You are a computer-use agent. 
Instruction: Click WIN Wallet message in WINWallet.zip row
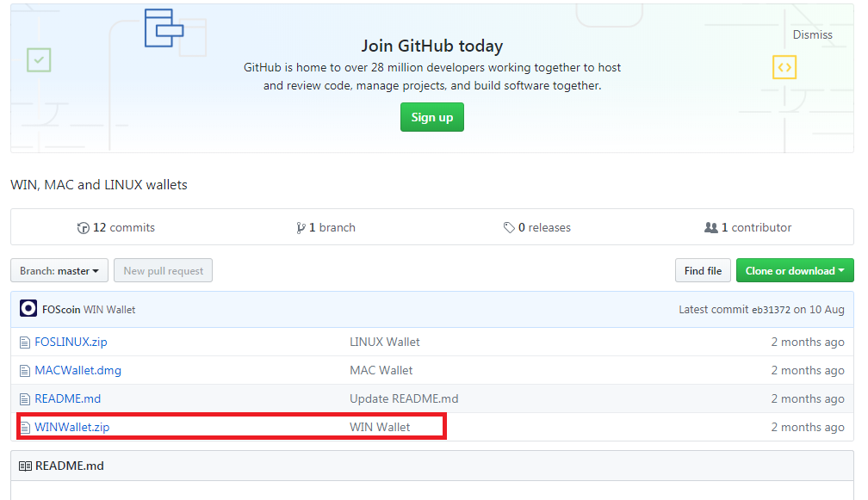tap(380, 427)
